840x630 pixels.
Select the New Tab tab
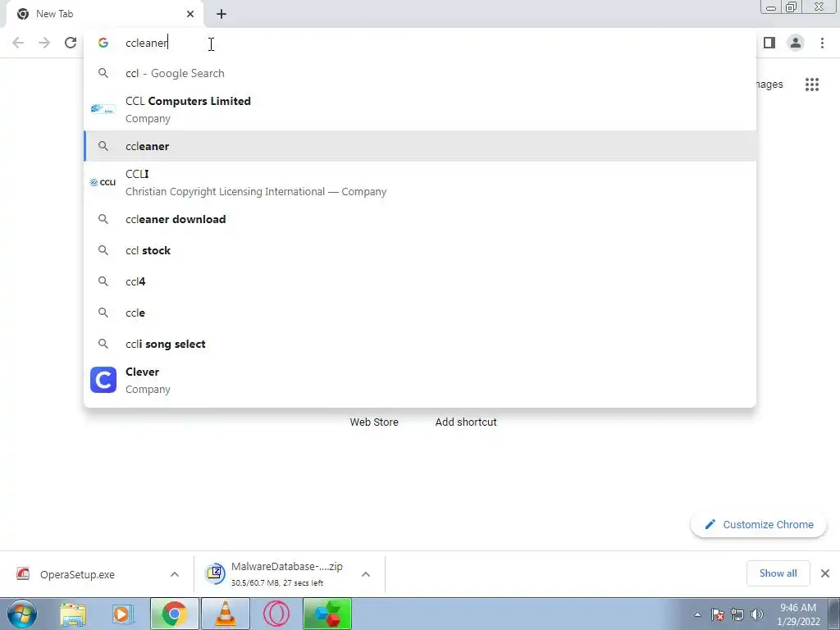point(104,15)
